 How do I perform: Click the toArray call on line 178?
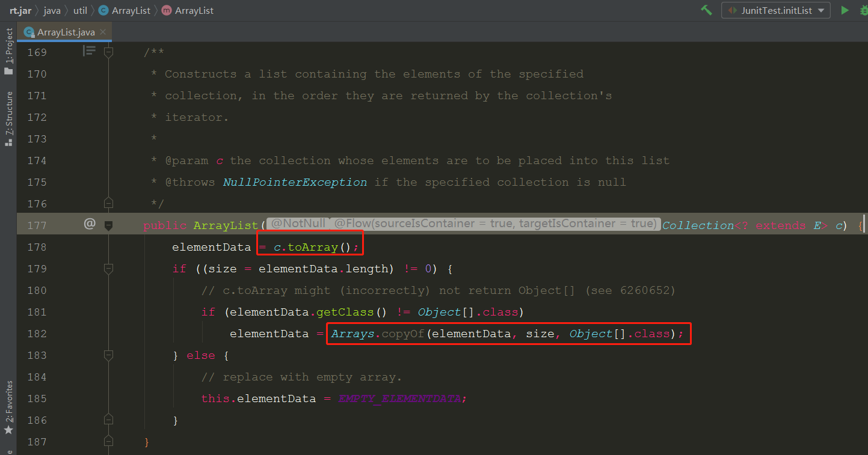(x=313, y=247)
